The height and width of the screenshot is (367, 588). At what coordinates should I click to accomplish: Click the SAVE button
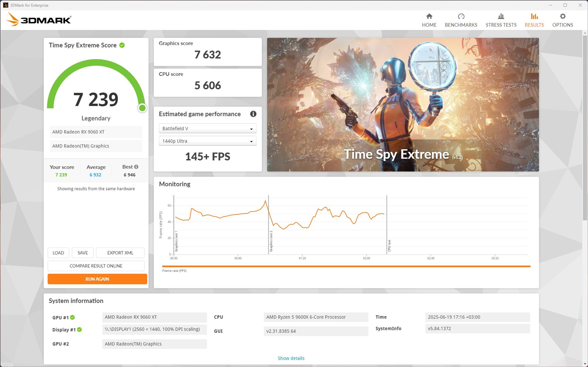[x=83, y=253]
